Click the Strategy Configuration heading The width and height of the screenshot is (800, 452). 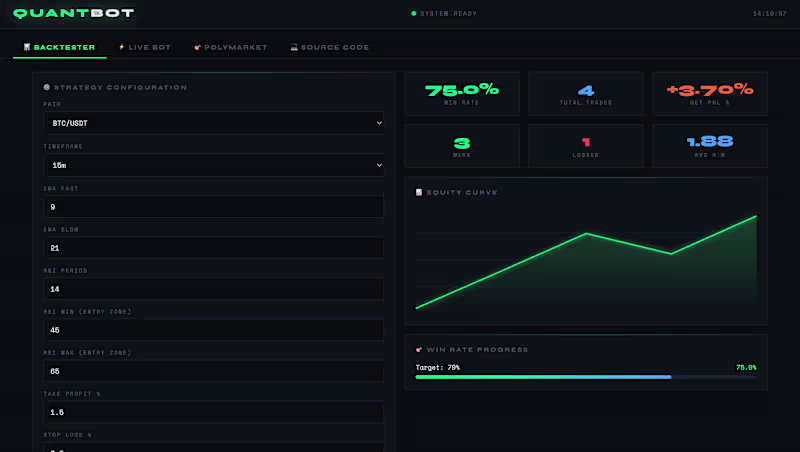pyautogui.click(x=120, y=87)
